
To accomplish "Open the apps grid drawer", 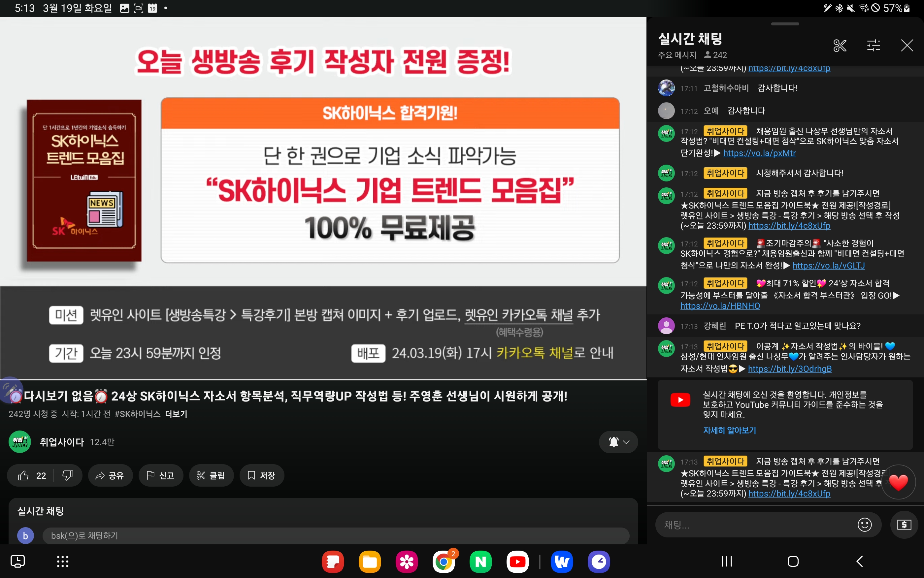I will click(x=62, y=562).
